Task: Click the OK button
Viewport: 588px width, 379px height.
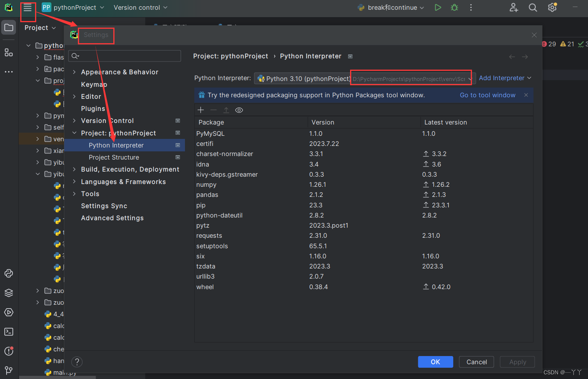Action: [x=435, y=362]
